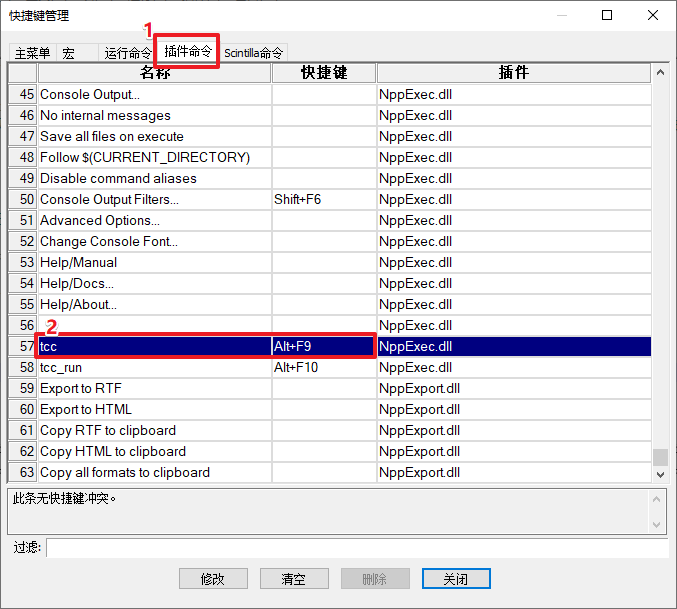Close the dialog with 关闭 button
This screenshot has height=609, width=677.
click(456, 578)
